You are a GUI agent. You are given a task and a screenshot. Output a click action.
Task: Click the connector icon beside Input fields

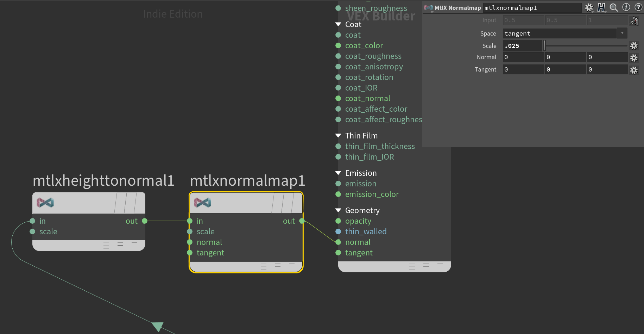click(634, 21)
